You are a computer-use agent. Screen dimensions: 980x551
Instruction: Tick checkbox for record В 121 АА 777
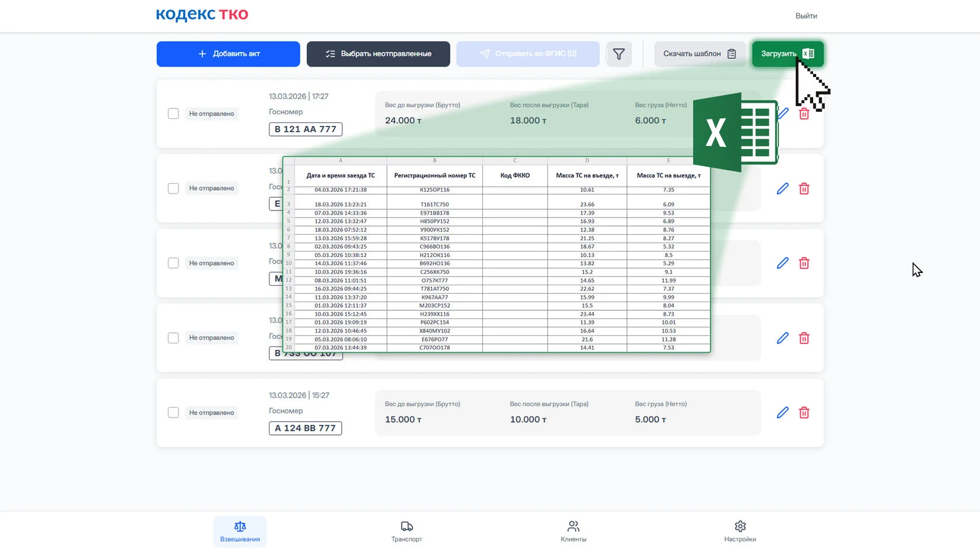(173, 114)
